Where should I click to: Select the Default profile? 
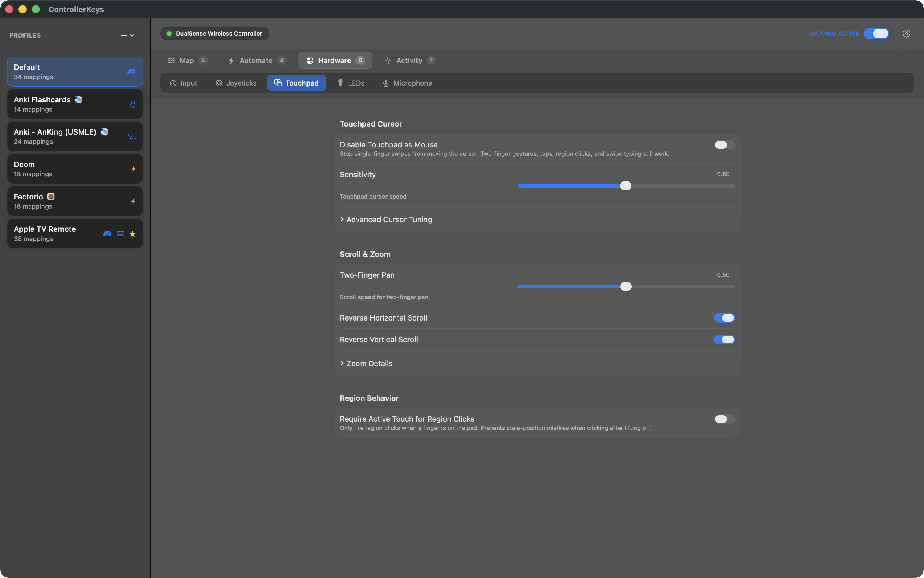coord(75,72)
